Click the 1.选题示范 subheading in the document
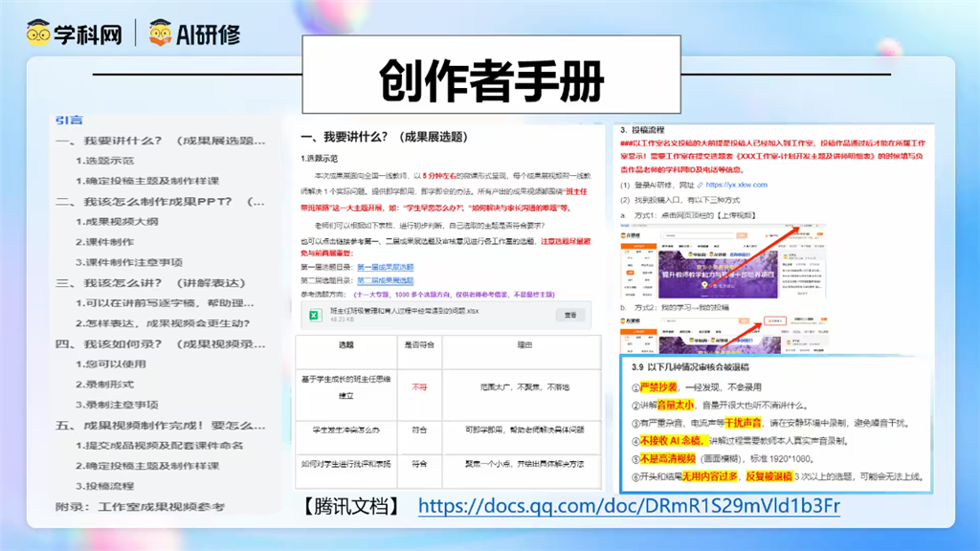 (320, 159)
